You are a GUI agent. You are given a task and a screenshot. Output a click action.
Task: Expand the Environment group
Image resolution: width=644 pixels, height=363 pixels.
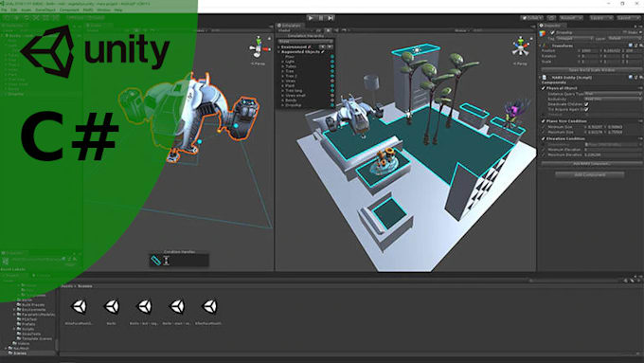tap(278, 46)
